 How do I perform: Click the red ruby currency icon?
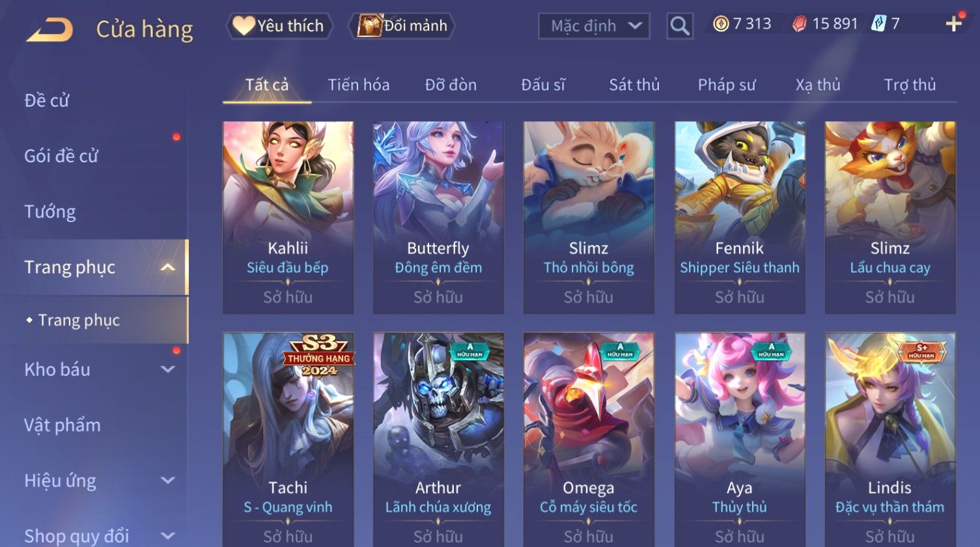(x=799, y=25)
